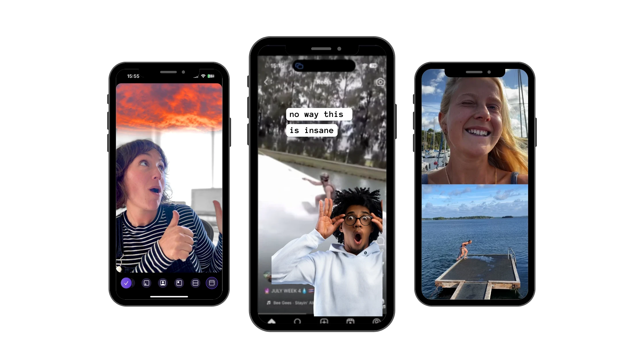Click the portrait/person icon in toolbar
The image size is (644, 362).
[x=162, y=283]
